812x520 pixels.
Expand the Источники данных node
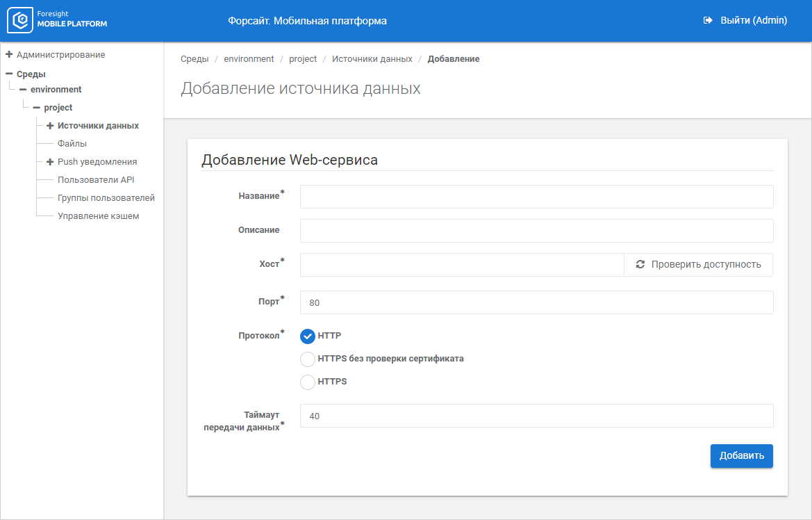(50, 126)
